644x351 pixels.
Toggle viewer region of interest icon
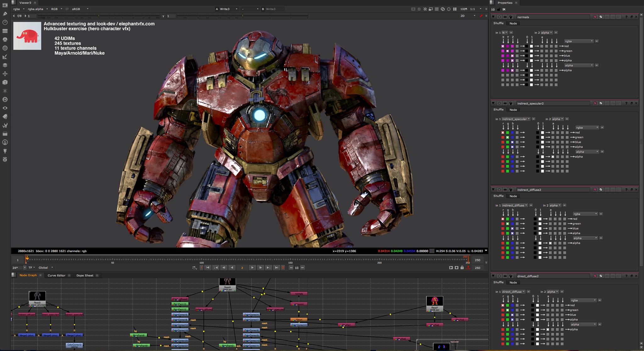pos(449,9)
